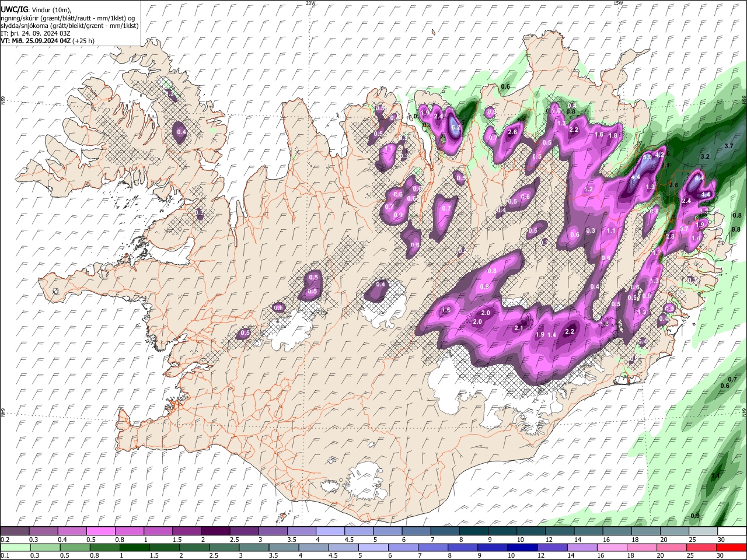The width and height of the screenshot is (747, 560).
Task: Select the bright red 30 swatch in rain scale
Action: pos(732,547)
